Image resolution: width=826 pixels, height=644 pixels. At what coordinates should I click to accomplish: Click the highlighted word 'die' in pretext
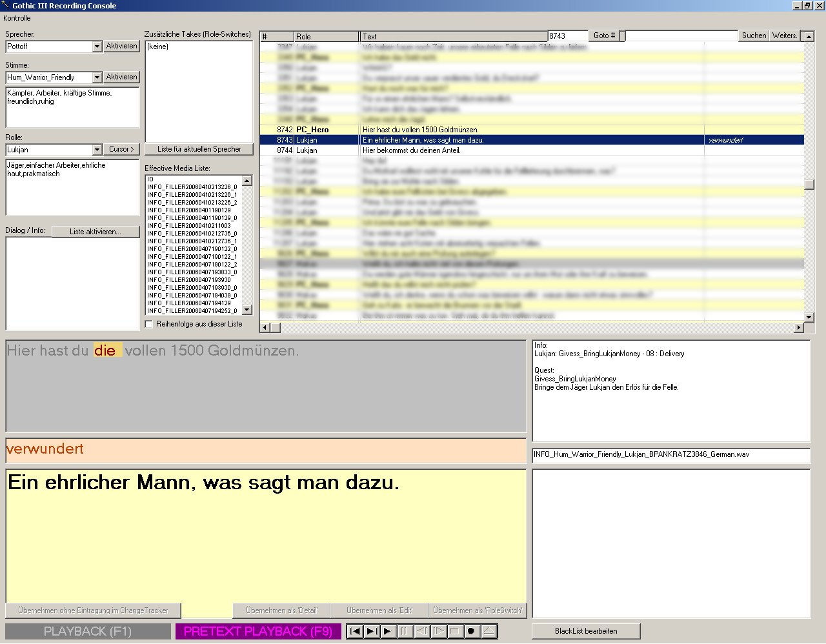tap(105, 351)
